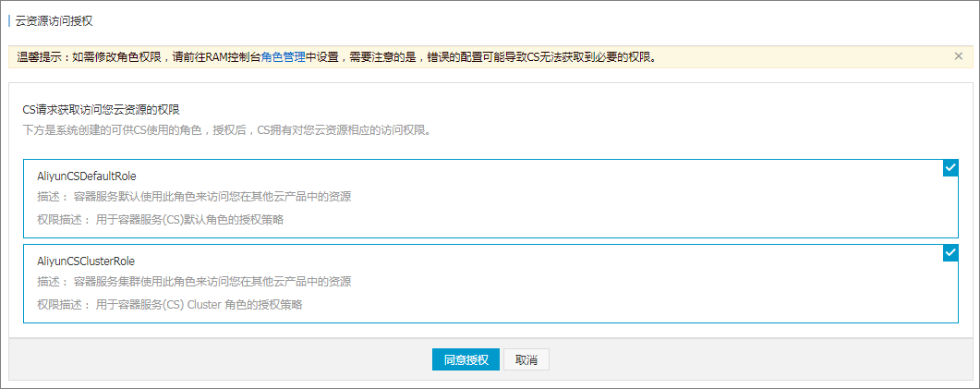Click the 容器服务默认使用此角色 description line
980x389 pixels.
(194, 197)
